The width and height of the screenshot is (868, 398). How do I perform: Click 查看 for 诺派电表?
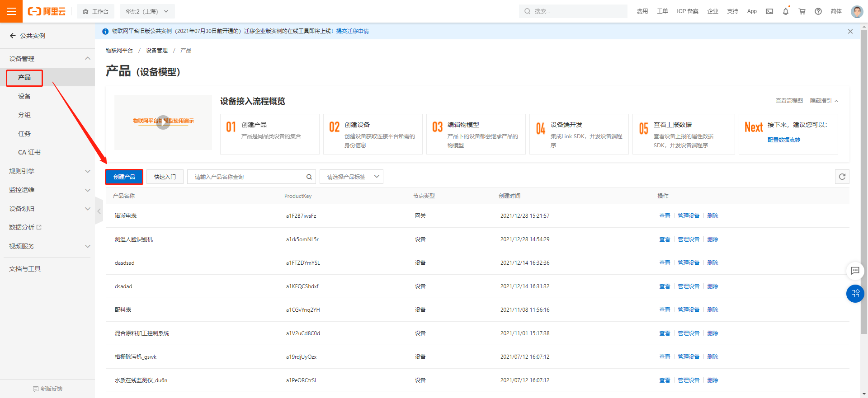tap(665, 216)
